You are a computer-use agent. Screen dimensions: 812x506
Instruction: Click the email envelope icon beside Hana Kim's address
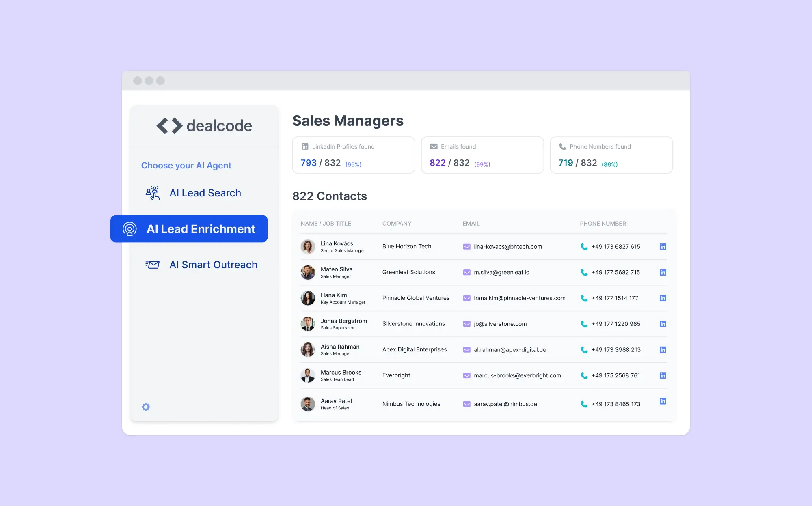(x=466, y=298)
